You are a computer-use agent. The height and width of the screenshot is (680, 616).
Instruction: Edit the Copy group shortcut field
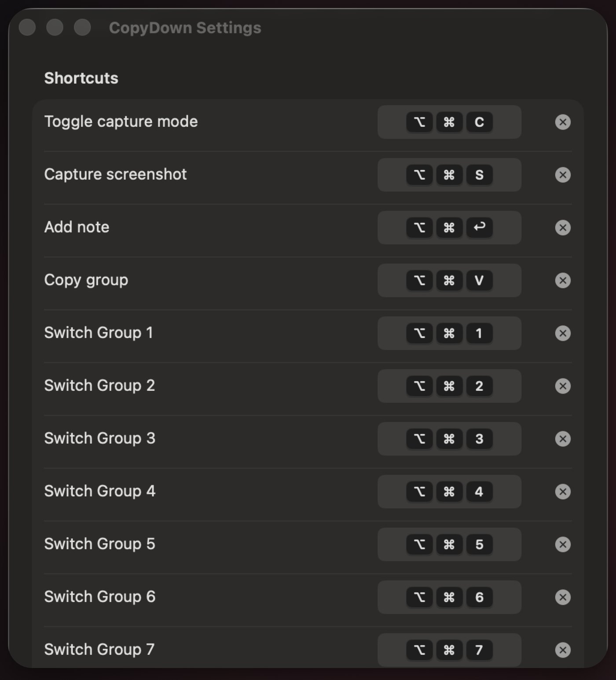coord(449,280)
